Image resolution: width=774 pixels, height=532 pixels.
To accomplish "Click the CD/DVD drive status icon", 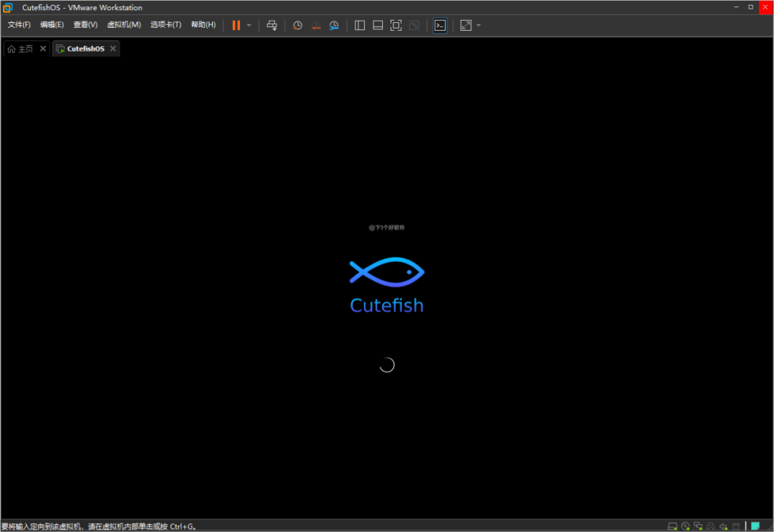I will tap(685, 526).
